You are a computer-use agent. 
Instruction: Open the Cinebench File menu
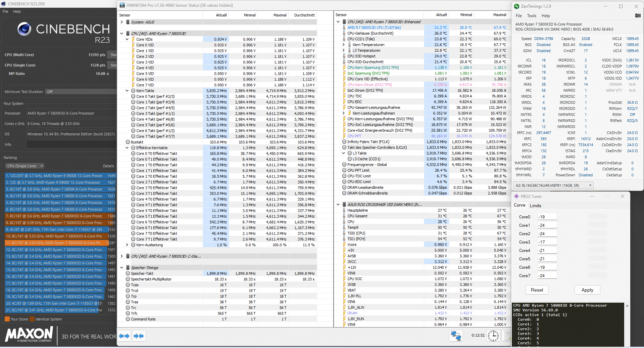pyautogui.click(x=5, y=11)
